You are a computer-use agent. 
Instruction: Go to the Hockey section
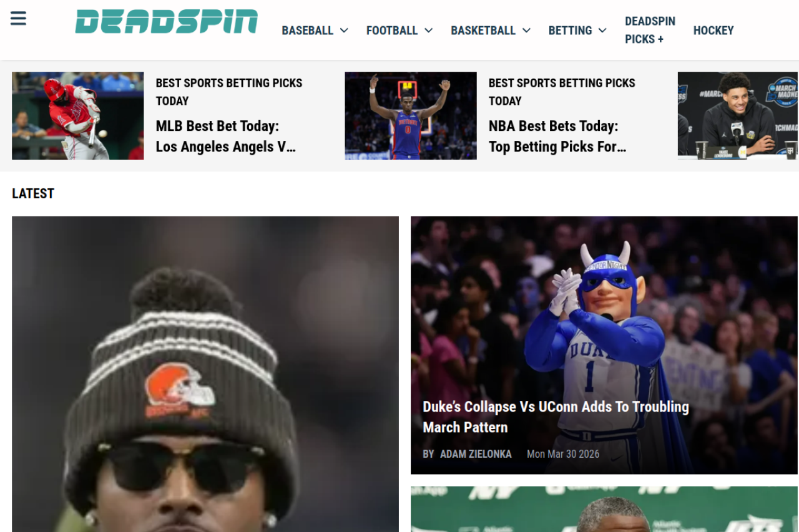click(x=713, y=30)
